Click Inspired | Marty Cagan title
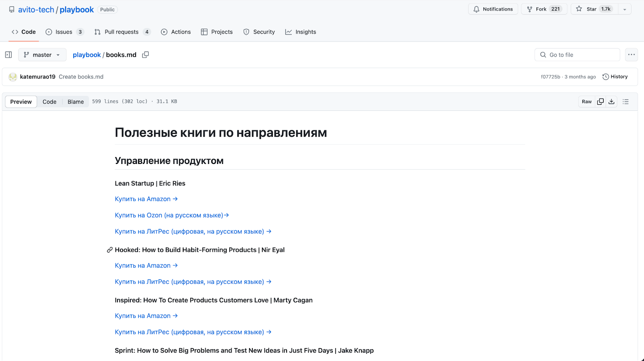 click(213, 300)
